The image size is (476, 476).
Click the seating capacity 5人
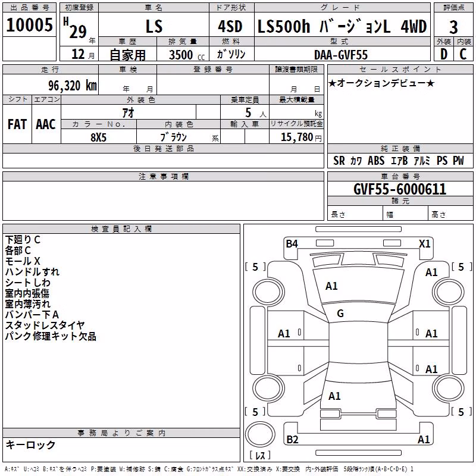pos(256,113)
